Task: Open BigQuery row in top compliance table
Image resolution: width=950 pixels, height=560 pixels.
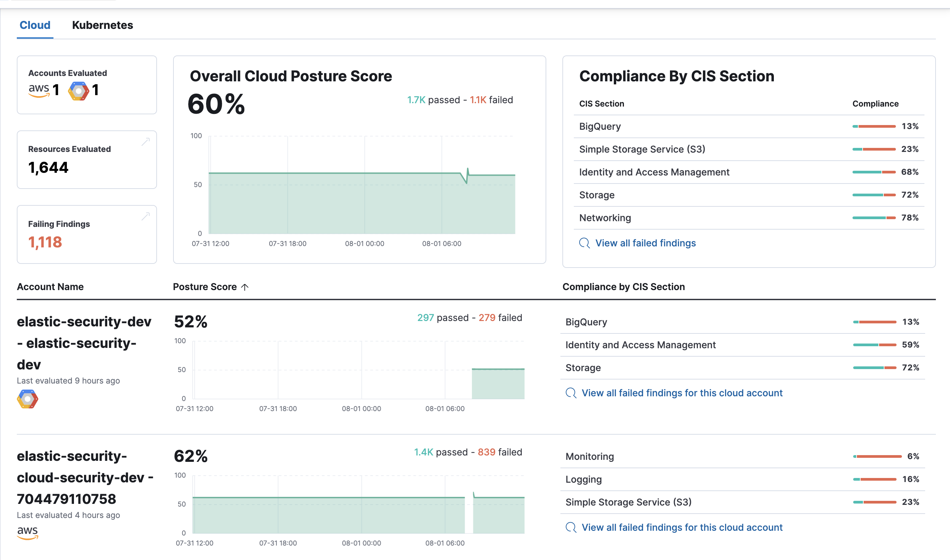Action: 749,126
